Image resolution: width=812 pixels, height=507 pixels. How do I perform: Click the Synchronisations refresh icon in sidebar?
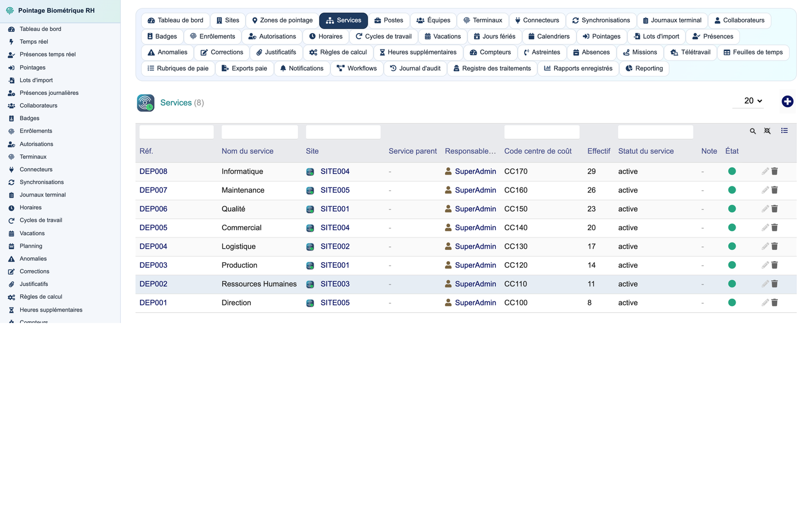11,182
